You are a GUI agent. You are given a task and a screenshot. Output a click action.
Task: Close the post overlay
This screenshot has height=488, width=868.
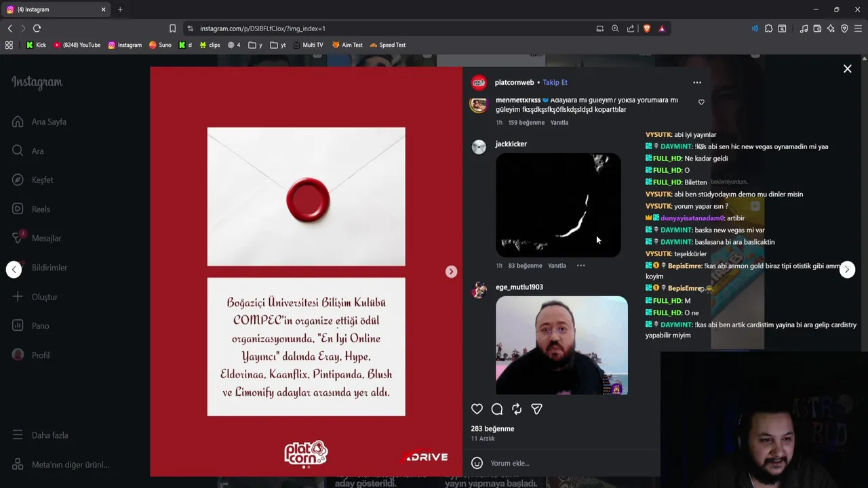(847, 68)
